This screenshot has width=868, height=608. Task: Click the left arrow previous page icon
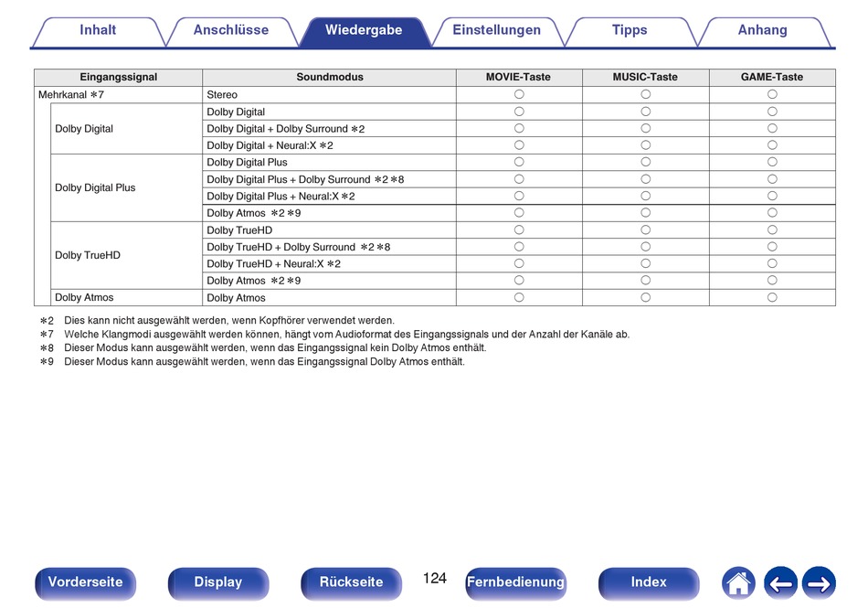[x=780, y=583]
